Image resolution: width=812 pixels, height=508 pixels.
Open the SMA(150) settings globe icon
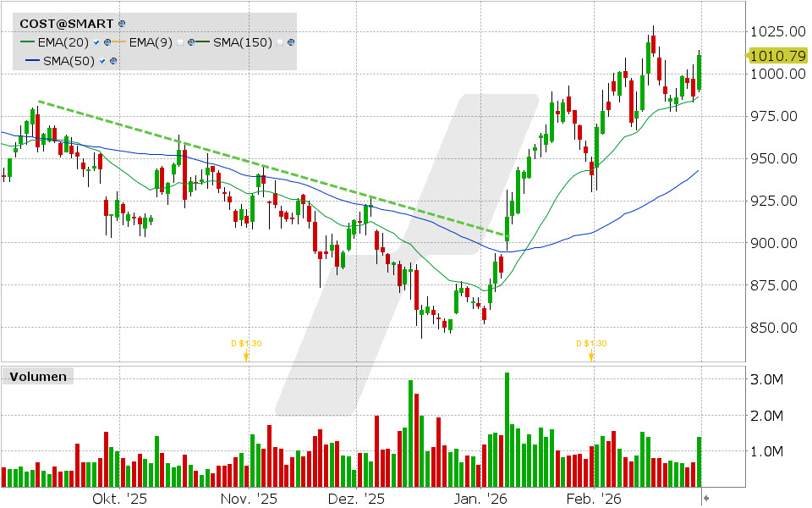point(290,42)
